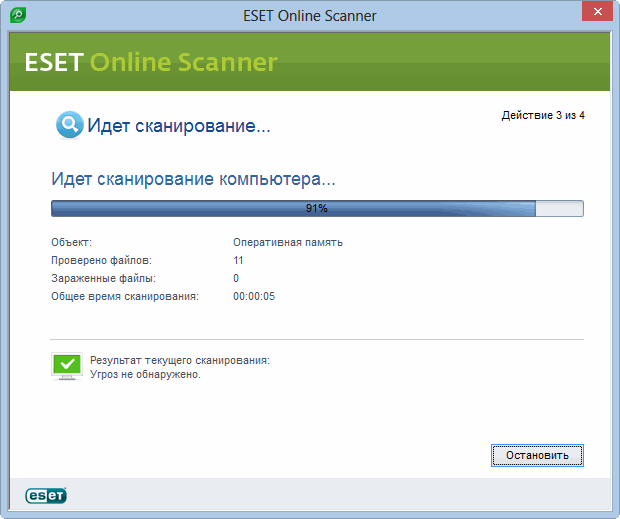The height and width of the screenshot is (519, 620).
Task: Close the ESET Online Scanner window
Action: 597,11
